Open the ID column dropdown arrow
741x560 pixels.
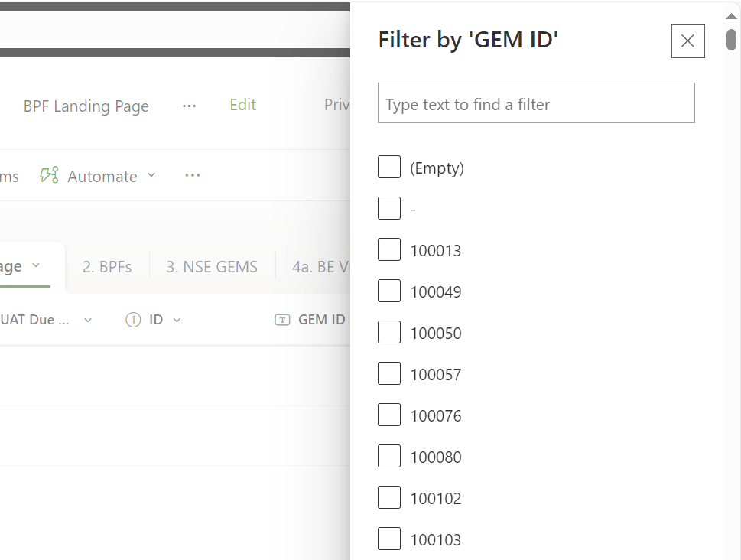pyautogui.click(x=177, y=321)
